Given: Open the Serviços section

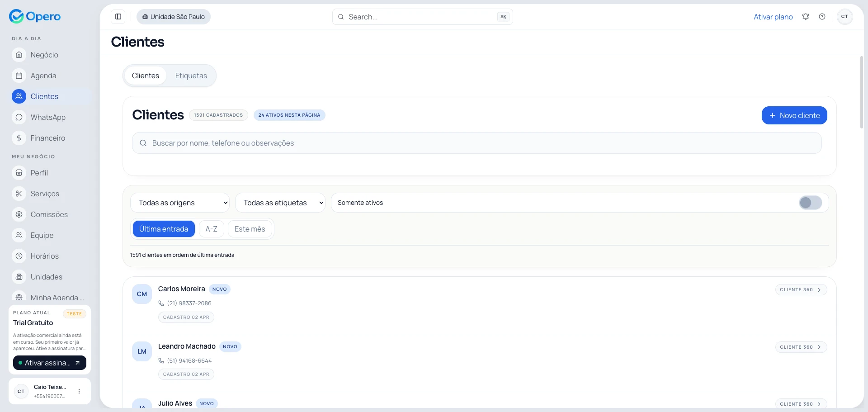Looking at the screenshot, I should pyautogui.click(x=45, y=194).
